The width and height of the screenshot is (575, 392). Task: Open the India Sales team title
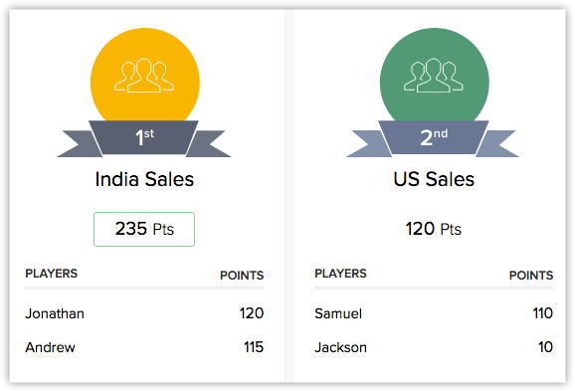tap(144, 179)
